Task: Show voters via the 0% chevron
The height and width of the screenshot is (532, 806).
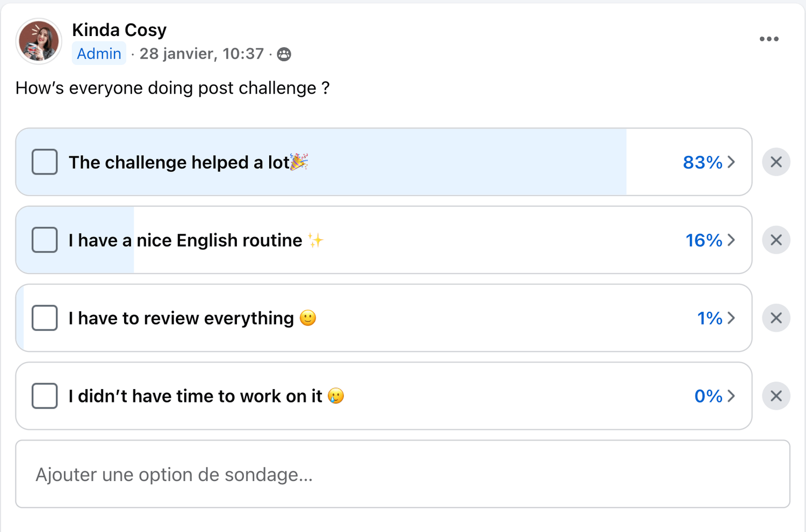Action: [731, 396]
